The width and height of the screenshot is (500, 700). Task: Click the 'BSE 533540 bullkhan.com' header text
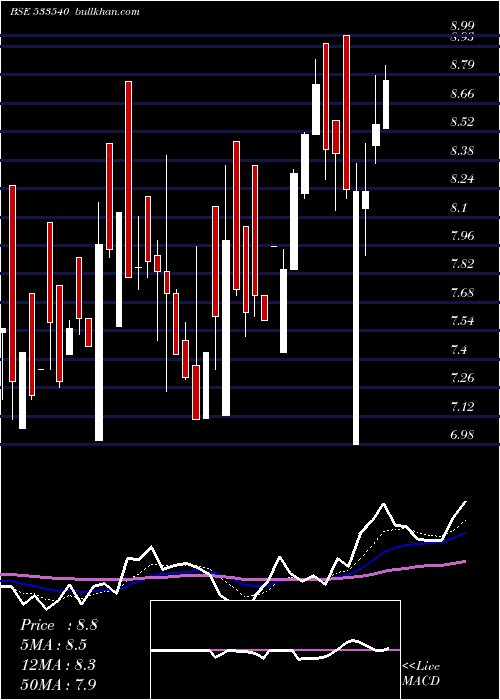click(75, 12)
